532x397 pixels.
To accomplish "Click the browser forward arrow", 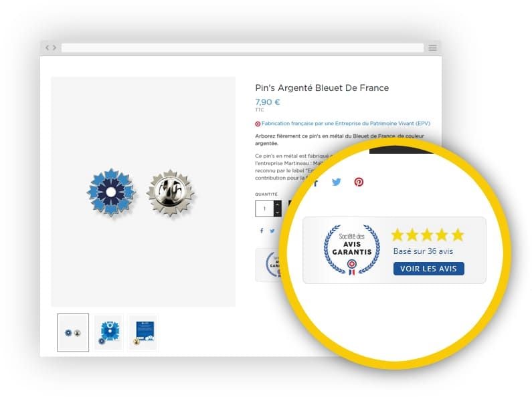I will [x=54, y=47].
